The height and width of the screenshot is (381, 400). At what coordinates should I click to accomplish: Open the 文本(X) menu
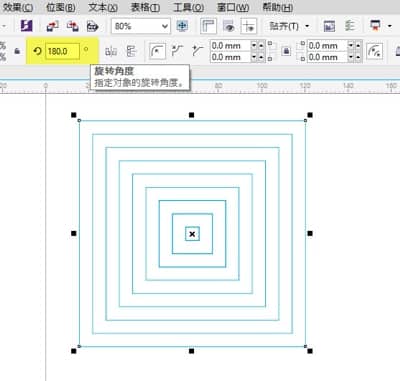(x=103, y=7)
